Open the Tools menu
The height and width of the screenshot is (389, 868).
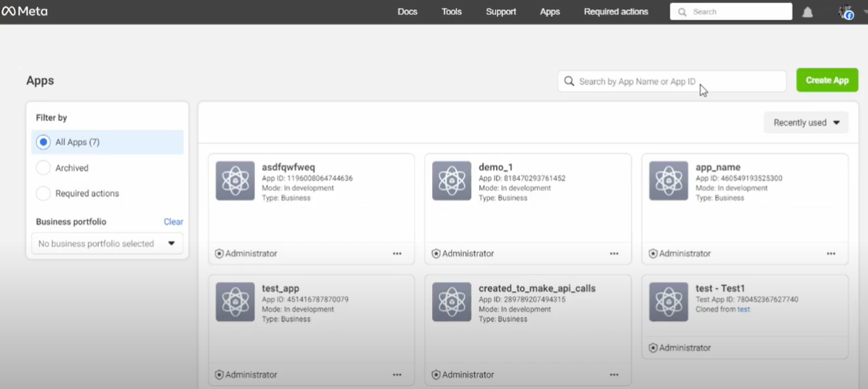click(x=451, y=12)
